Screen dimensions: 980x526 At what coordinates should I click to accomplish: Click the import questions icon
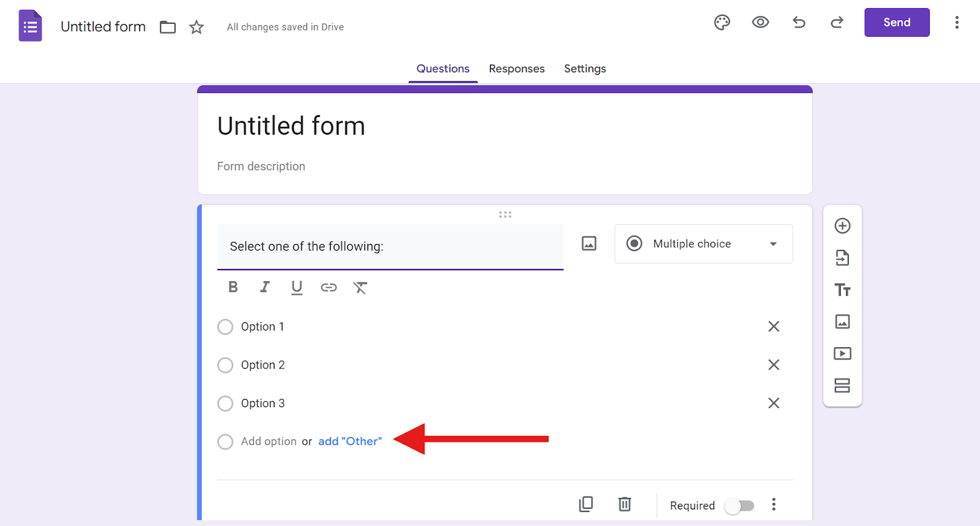point(842,258)
